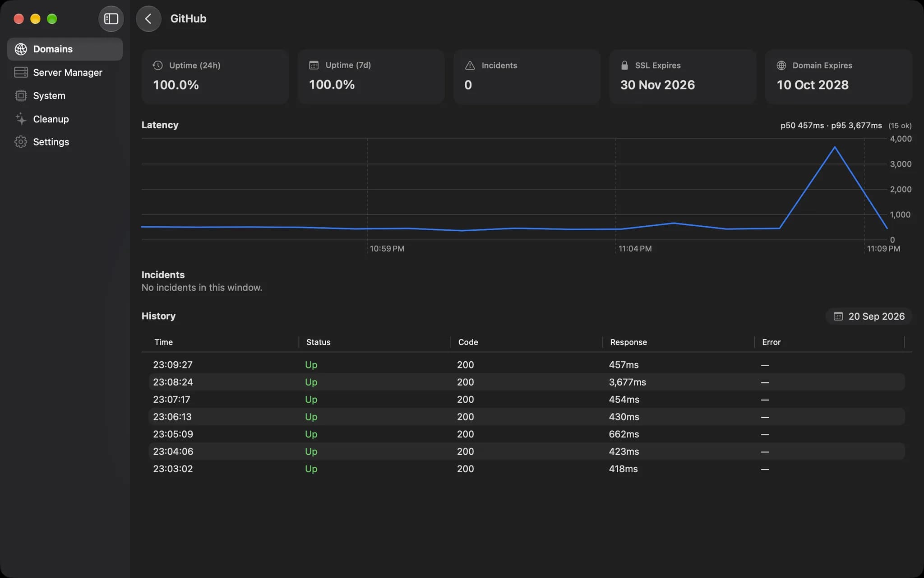This screenshot has width=924, height=578.
Task: Click the Uptime (7d) calendar icon
Action: 314,65
